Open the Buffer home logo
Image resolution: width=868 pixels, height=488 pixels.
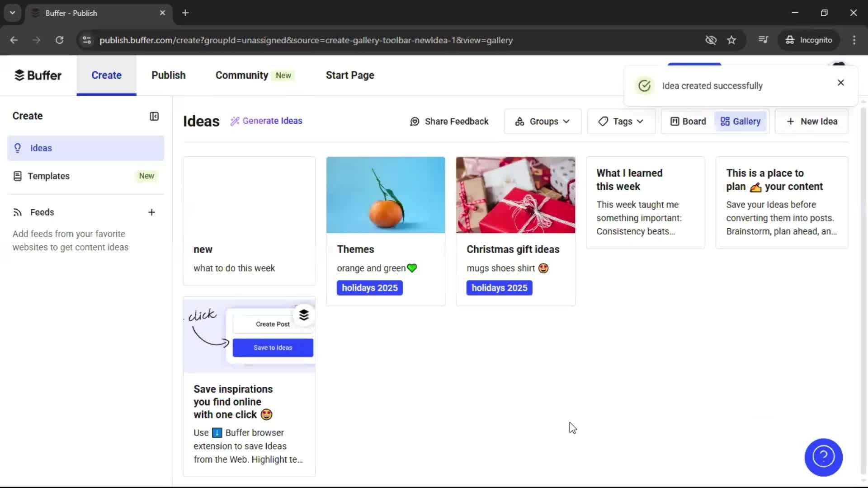(x=38, y=75)
